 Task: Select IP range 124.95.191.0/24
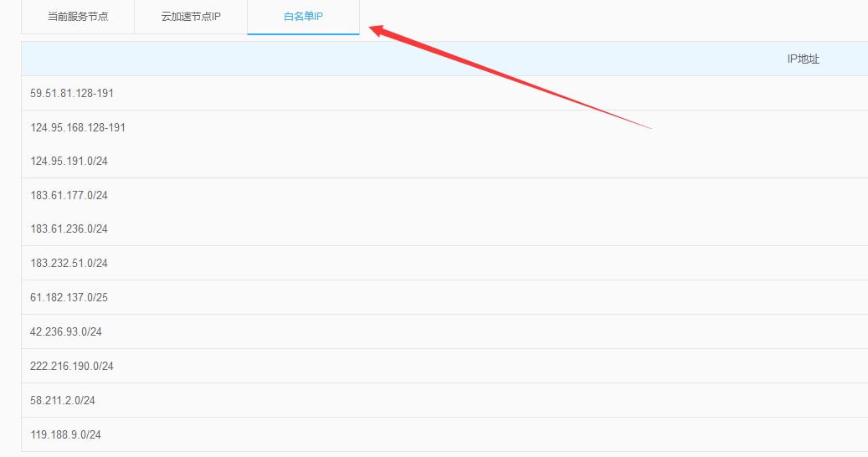point(69,161)
